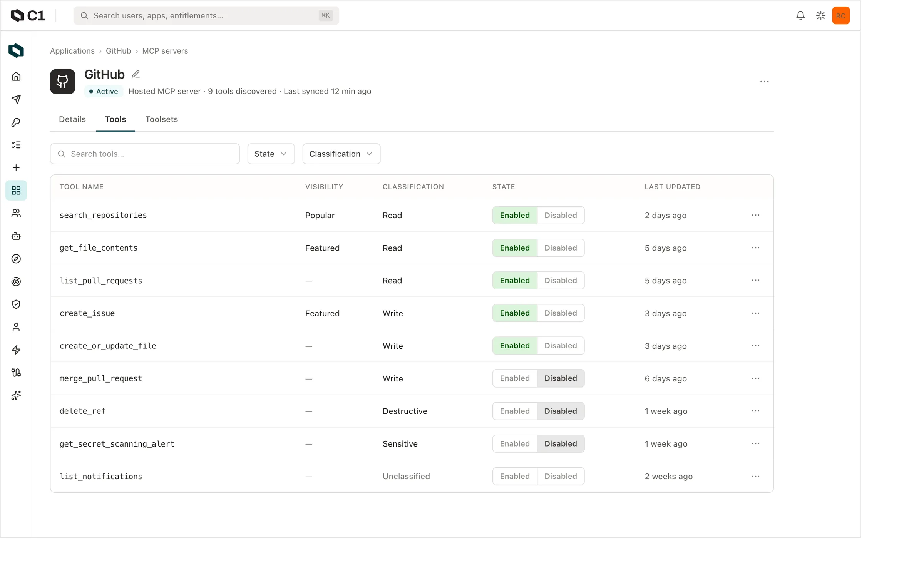Open the key icon in sidebar
The height and width of the screenshot is (582, 924).
point(16,122)
